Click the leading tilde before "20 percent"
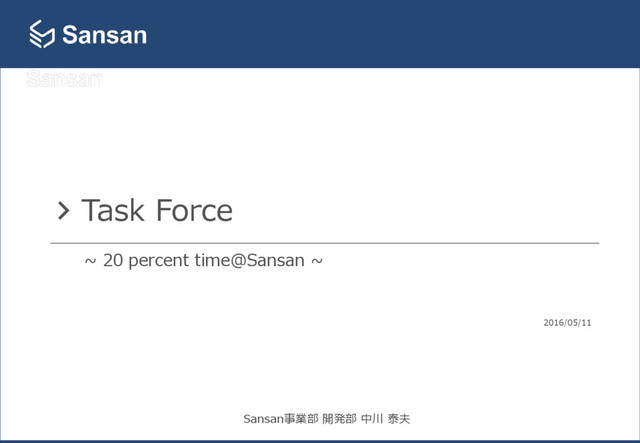Screen dimensions: 640x443 (90, 261)
